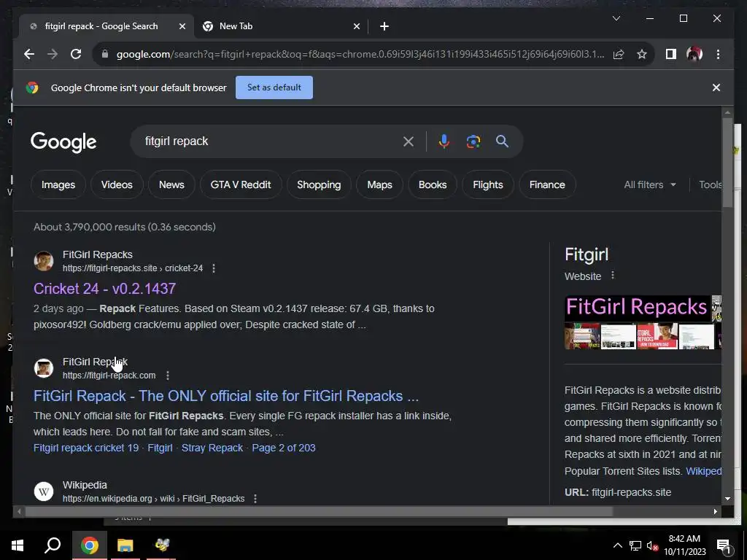Search by image with Google Lens

(473, 141)
